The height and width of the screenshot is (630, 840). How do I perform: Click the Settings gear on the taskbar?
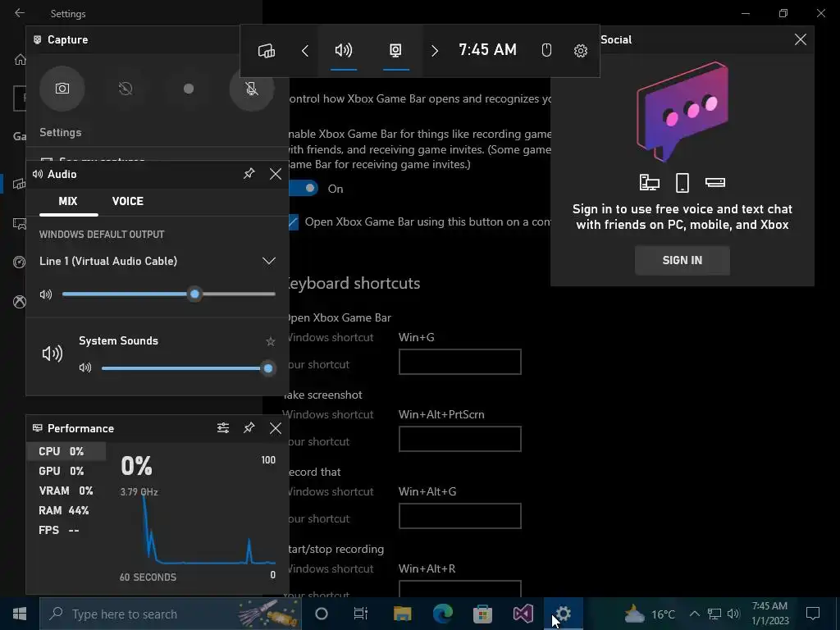[x=563, y=614]
